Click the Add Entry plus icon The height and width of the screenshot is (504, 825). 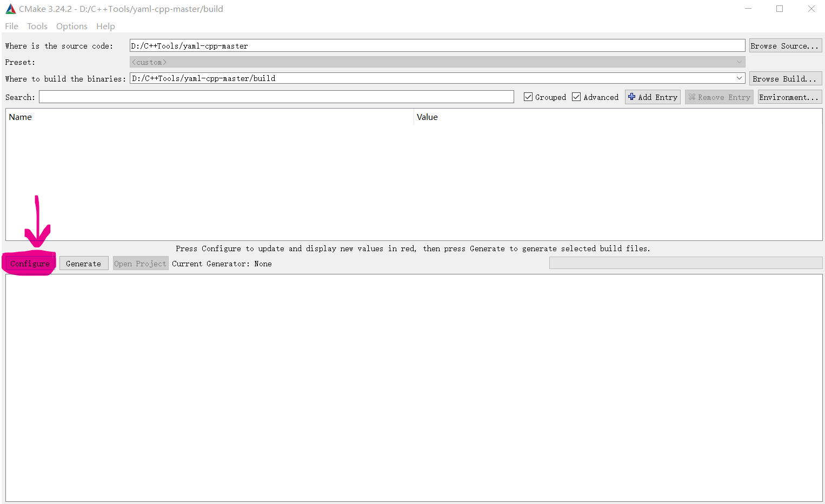pyautogui.click(x=633, y=97)
